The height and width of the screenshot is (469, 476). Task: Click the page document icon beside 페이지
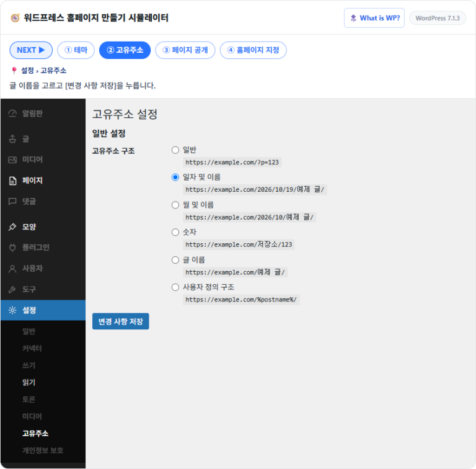[x=12, y=181]
